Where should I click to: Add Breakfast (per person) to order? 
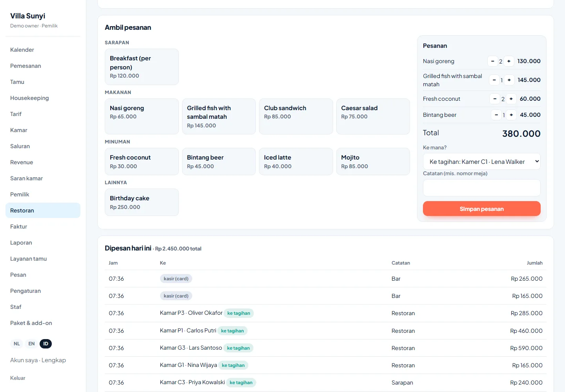click(142, 67)
